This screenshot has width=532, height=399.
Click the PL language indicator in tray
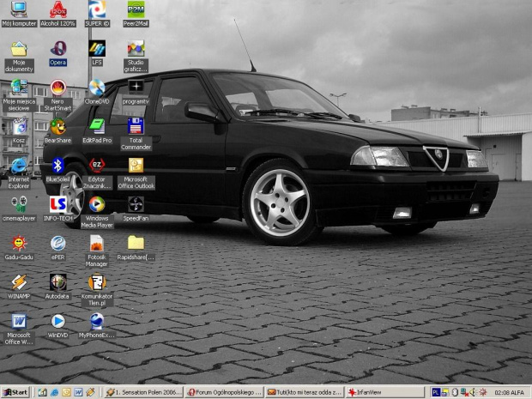[436, 392]
